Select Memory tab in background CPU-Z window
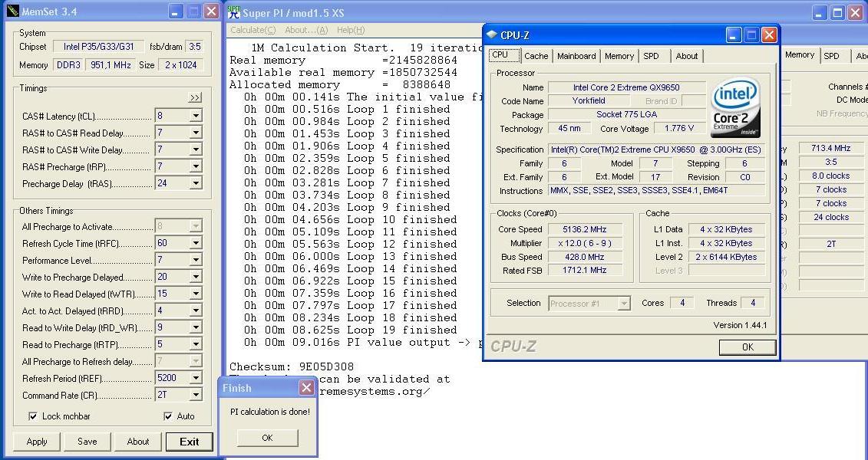This screenshot has width=868, height=460. coord(800,54)
